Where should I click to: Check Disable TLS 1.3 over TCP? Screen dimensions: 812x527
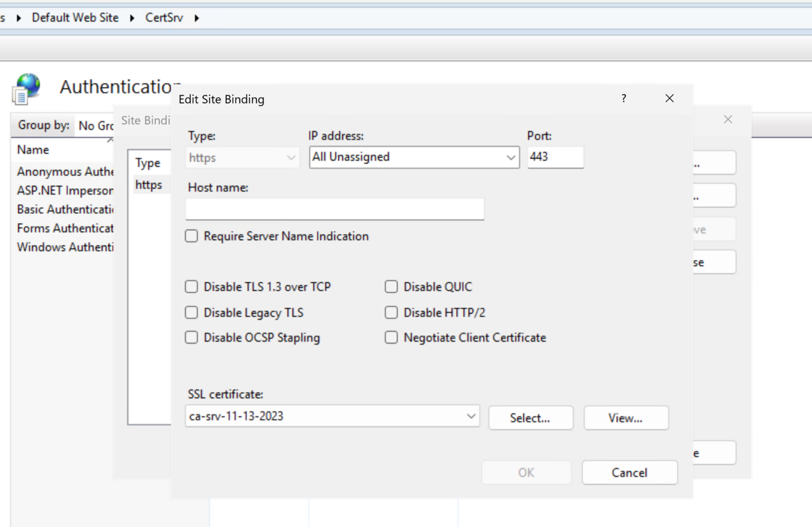pyautogui.click(x=191, y=286)
